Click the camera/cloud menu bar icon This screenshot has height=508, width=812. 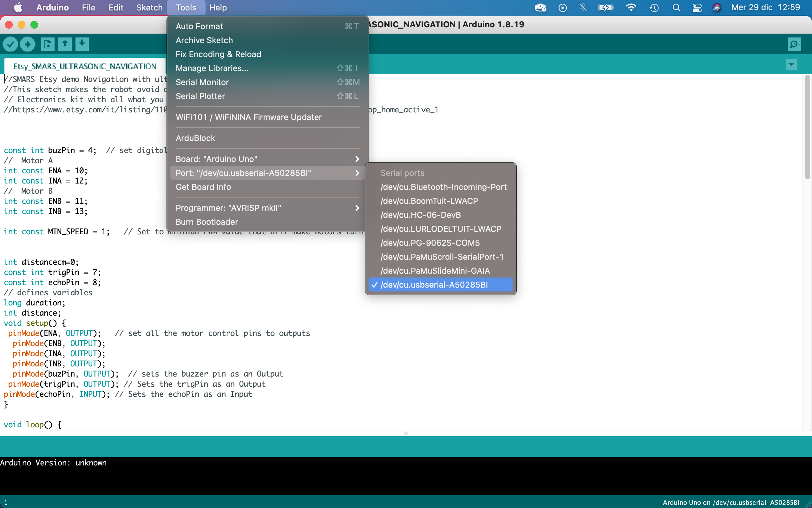coord(540,7)
